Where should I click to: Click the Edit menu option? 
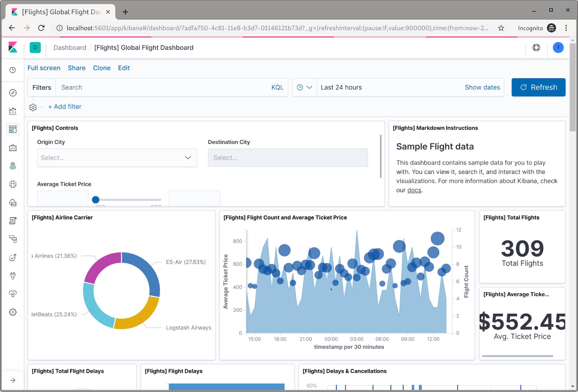point(123,68)
